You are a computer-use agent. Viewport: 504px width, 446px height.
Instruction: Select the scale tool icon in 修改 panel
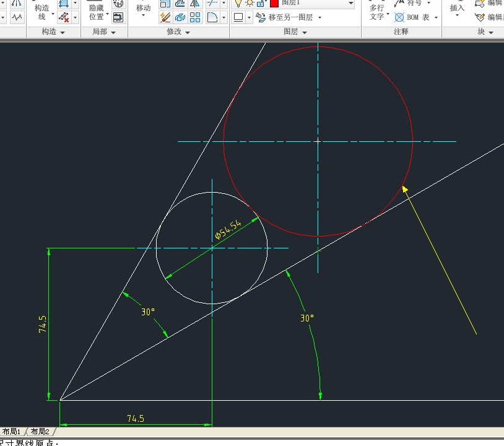165,3
